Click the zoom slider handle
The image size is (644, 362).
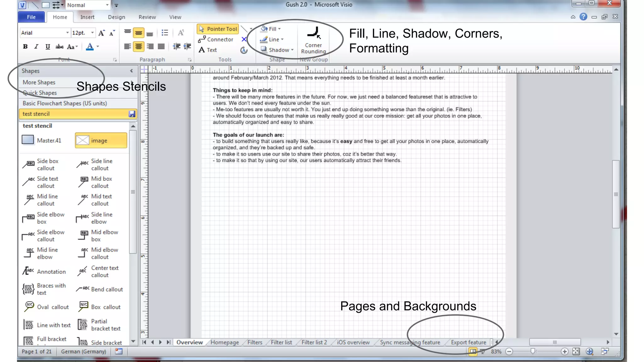tap(533, 351)
